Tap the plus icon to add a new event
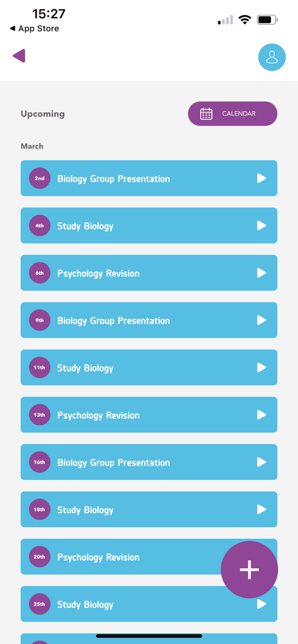Screen dimensions: 298x644 coord(249,569)
